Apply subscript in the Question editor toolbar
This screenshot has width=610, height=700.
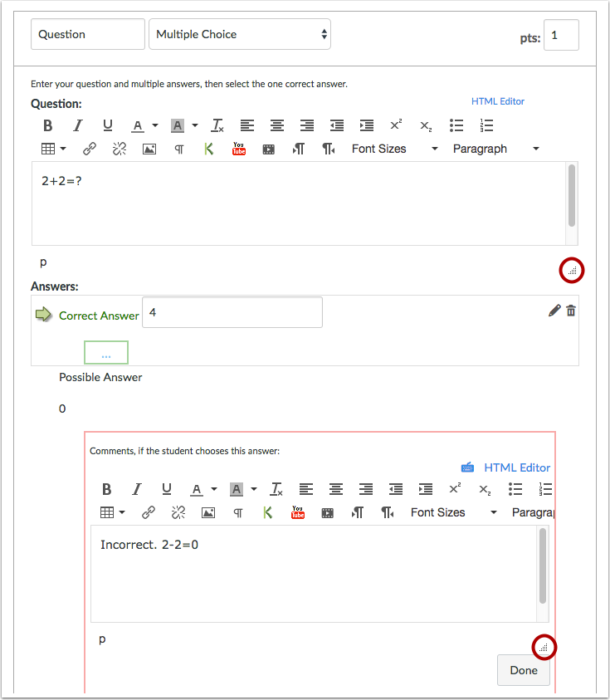[x=426, y=126]
